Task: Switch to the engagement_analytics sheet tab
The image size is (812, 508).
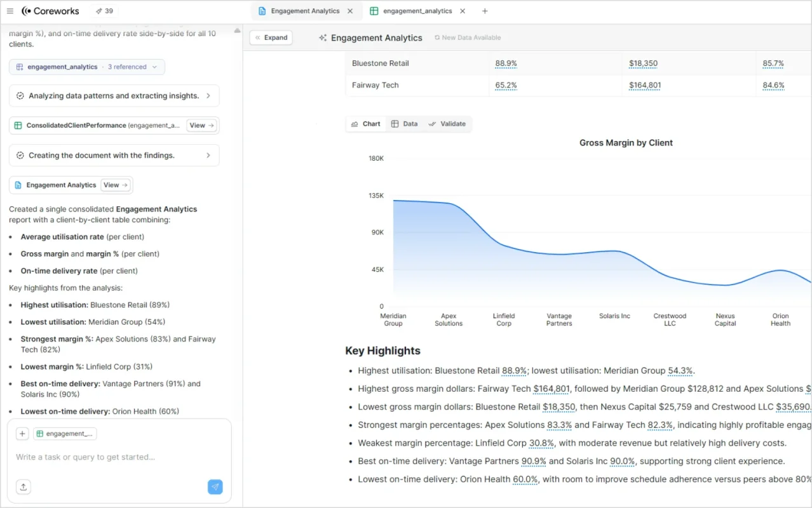Action: click(416, 11)
